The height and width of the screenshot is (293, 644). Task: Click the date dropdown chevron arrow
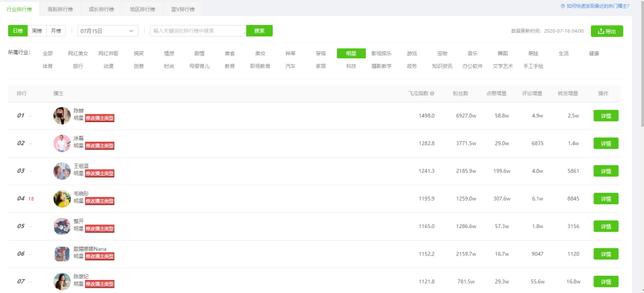click(x=131, y=31)
